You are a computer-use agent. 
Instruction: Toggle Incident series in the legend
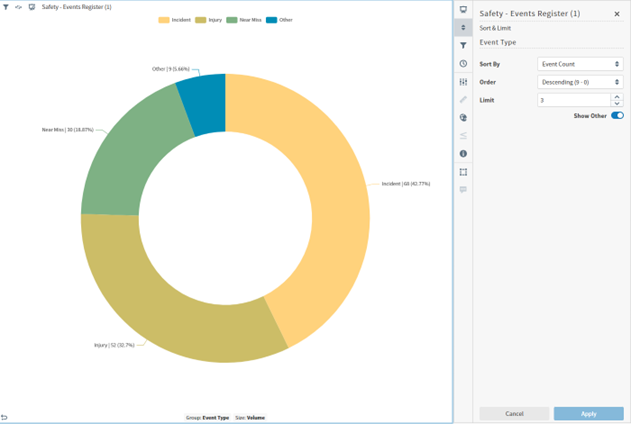pyautogui.click(x=174, y=20)
